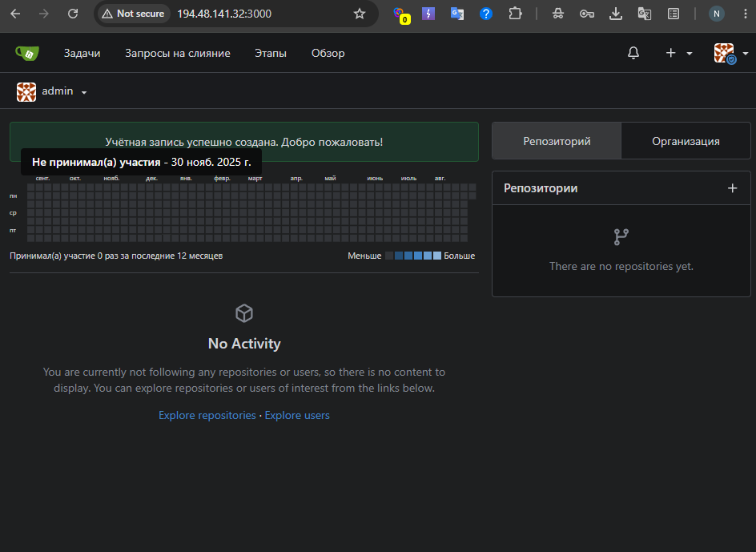Show browser downloads
Viewport: 756px width, 552px height.
pyautogui.click(x=616, y=14)
